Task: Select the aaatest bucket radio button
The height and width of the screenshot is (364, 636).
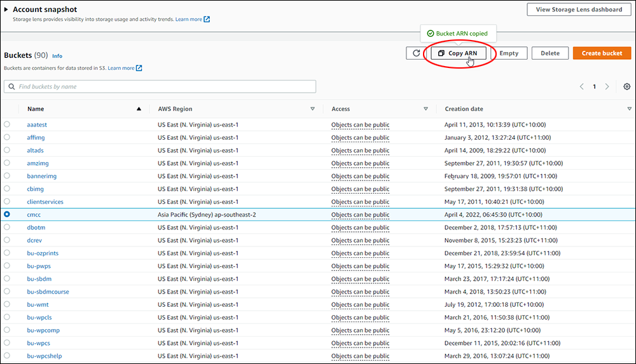Action: tap(7, 124)
